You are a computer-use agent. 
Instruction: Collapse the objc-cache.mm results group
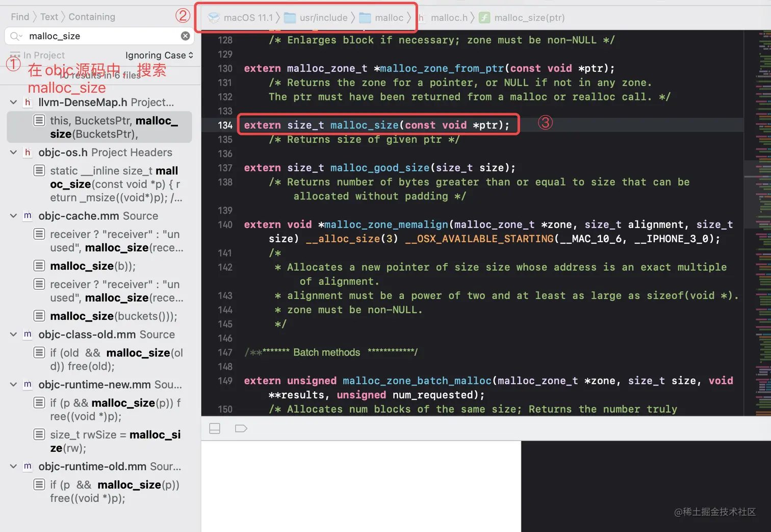click(14, 216)
